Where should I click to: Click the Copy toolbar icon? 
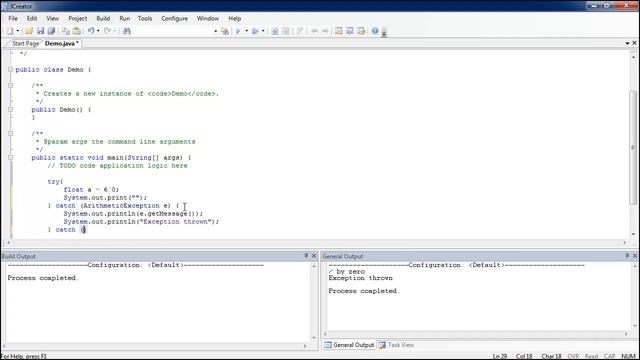[65, 31]
